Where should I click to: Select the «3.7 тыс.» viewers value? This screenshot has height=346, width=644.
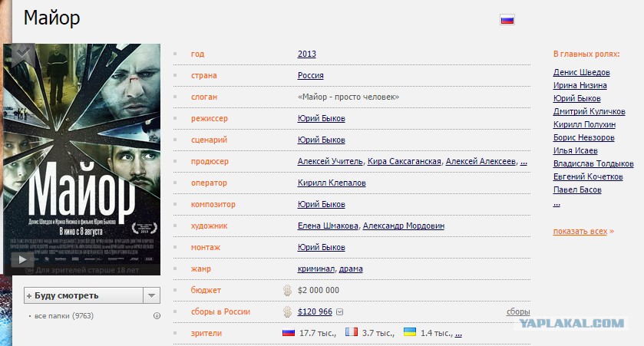[x=378, y=333]
